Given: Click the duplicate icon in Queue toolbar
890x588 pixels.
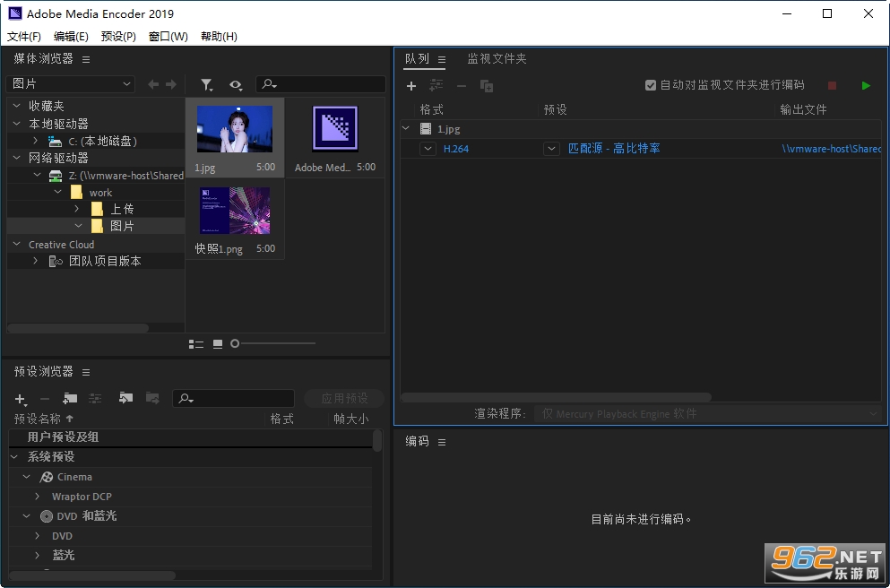Looking at the screenshot, I should click(487, 86).
